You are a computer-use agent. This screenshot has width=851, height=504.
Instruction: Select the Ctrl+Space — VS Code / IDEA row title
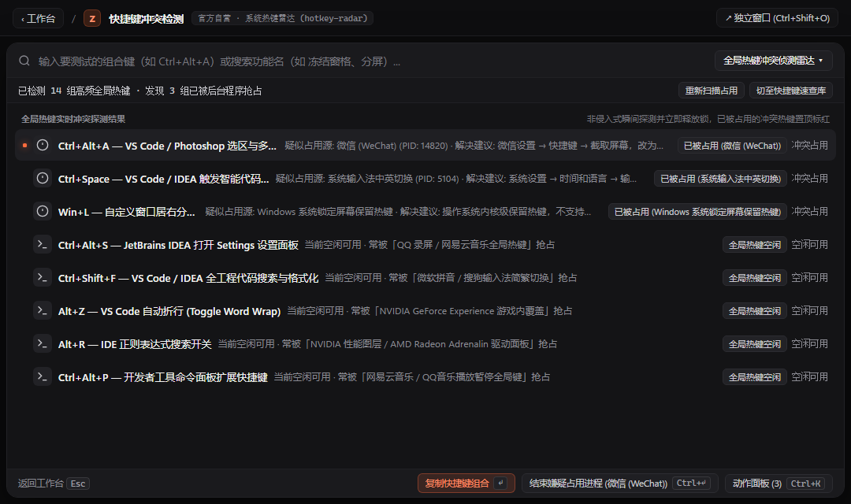(x=163, y=179)
